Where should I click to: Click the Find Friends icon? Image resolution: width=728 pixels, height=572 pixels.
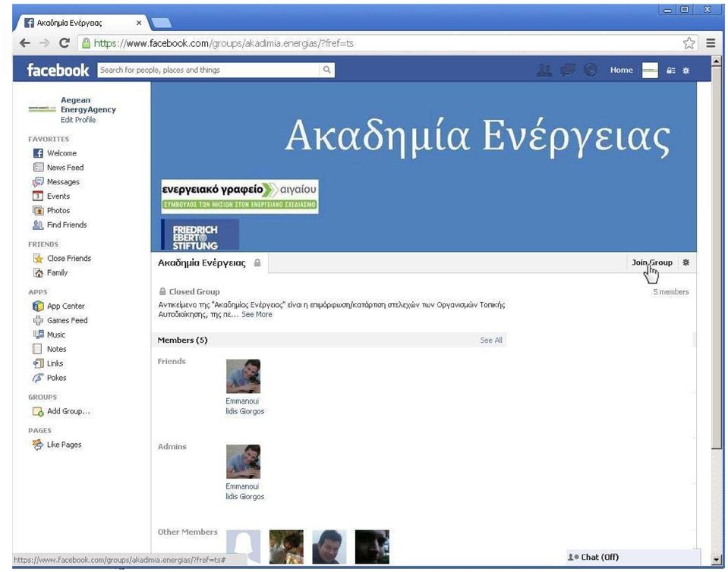[x=38, y=225]
